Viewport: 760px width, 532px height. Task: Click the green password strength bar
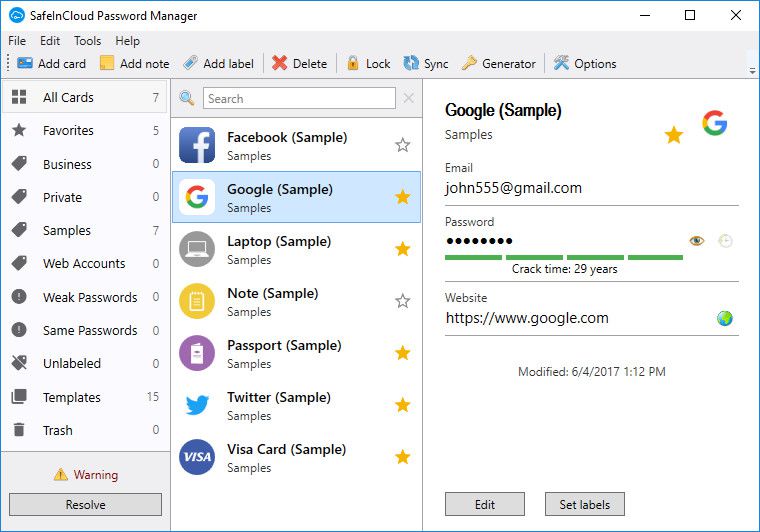564,257
